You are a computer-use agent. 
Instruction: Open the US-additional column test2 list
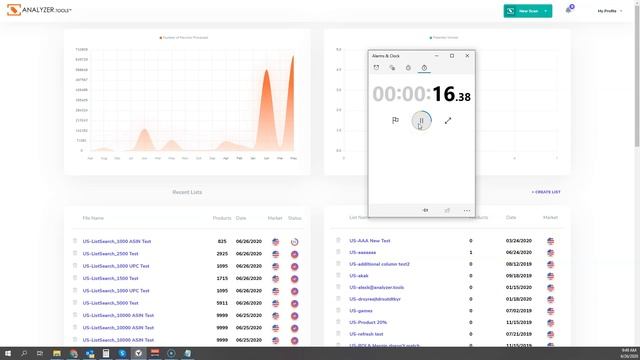click(x=379, y=264)
